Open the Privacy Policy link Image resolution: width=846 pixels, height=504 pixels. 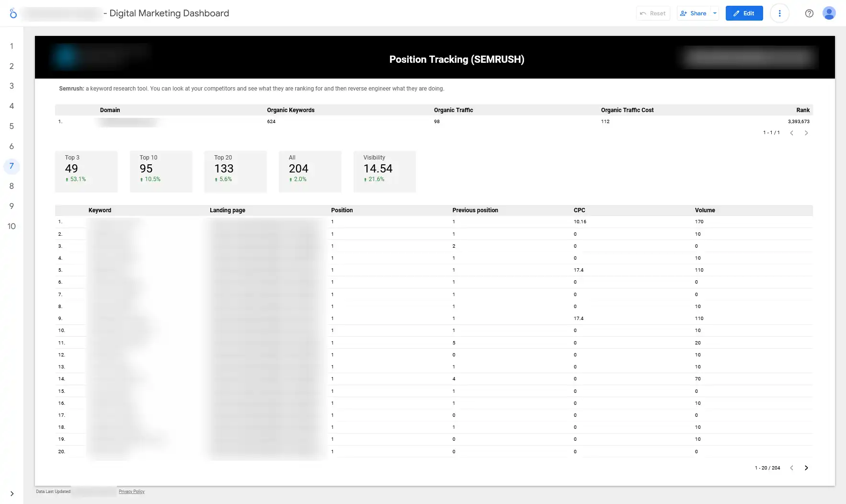click(x=132, y=492)
